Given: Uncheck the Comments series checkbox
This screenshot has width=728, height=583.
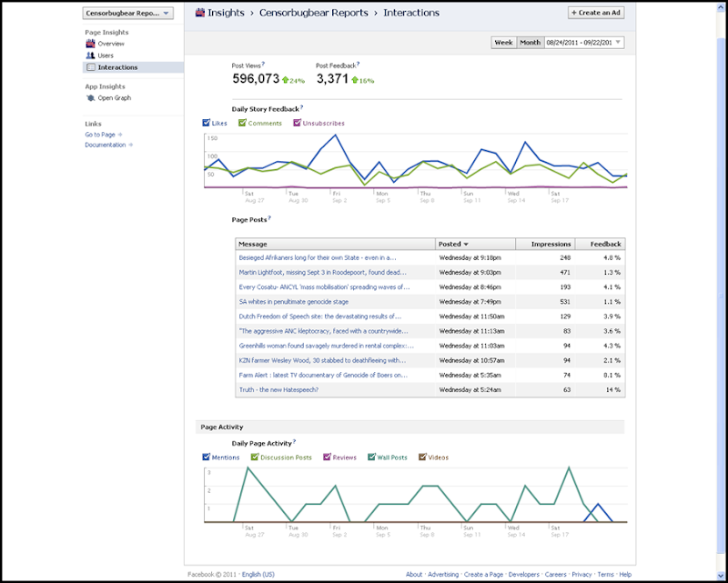Looking at the screenshot, I should 242,123.
